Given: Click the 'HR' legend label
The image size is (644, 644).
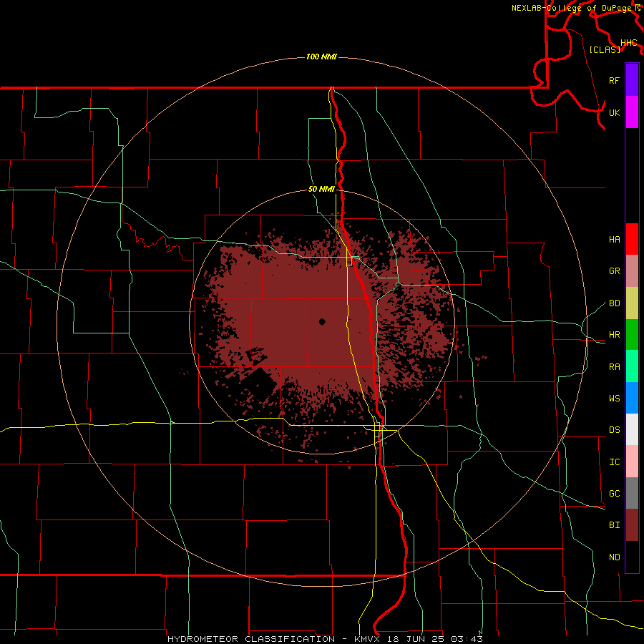Looking at the screenshot, I should point(615,335).
